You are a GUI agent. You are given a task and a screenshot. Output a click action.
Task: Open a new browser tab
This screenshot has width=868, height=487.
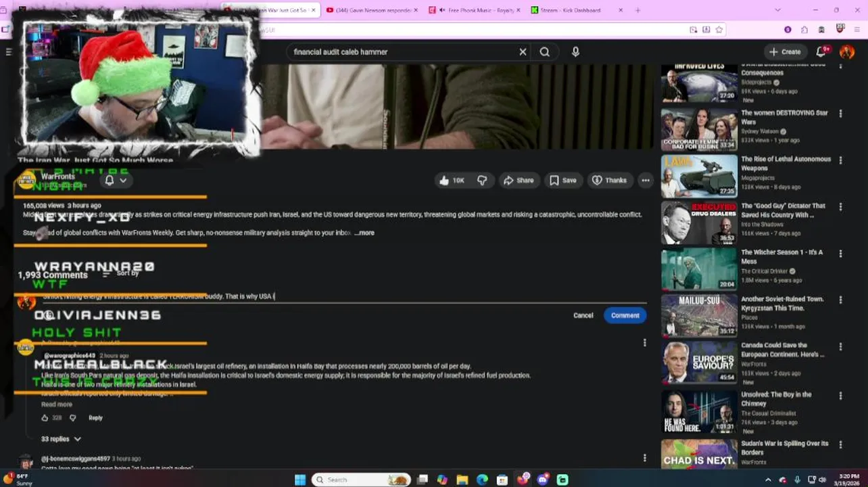(637, 10)
